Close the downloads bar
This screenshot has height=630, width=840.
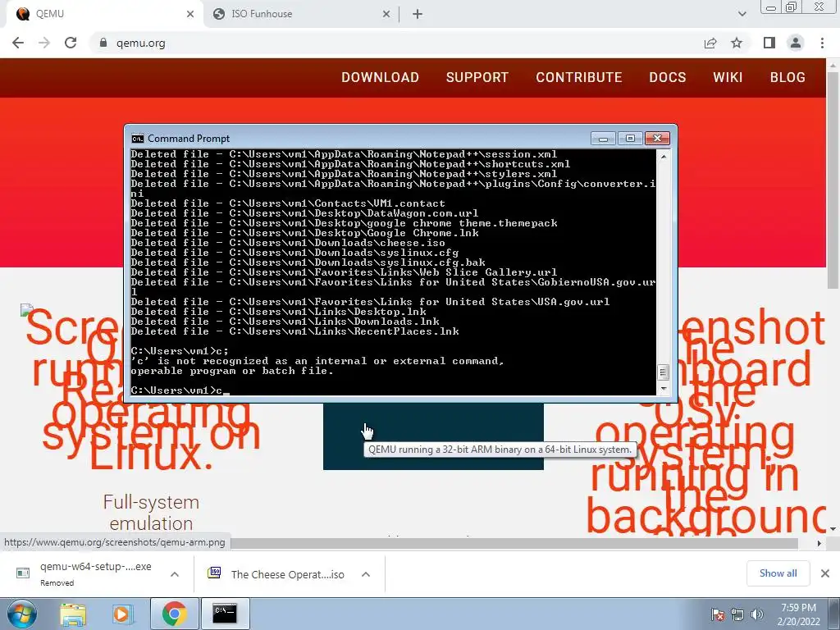[825, 573]
